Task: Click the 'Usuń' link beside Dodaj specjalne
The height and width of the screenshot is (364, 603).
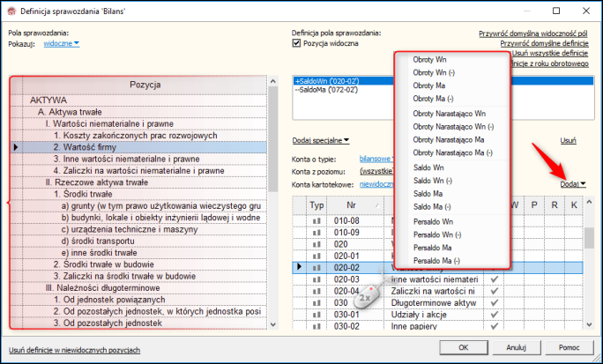Action: click(568, 141)
